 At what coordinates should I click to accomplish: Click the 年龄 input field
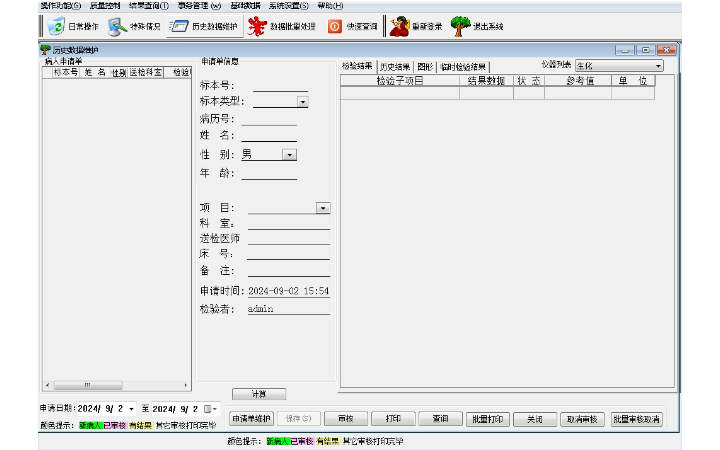click(269, 173)
